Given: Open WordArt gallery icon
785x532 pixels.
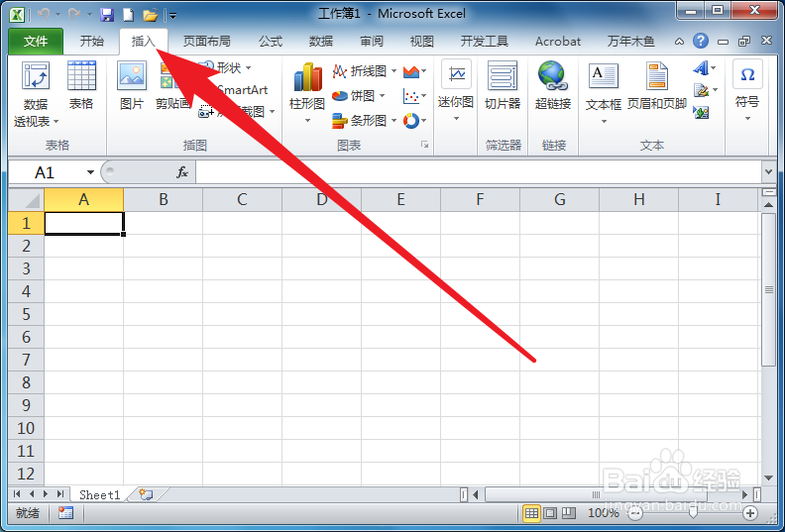Looking at the screenshot, I should click(x=705, y=67).
